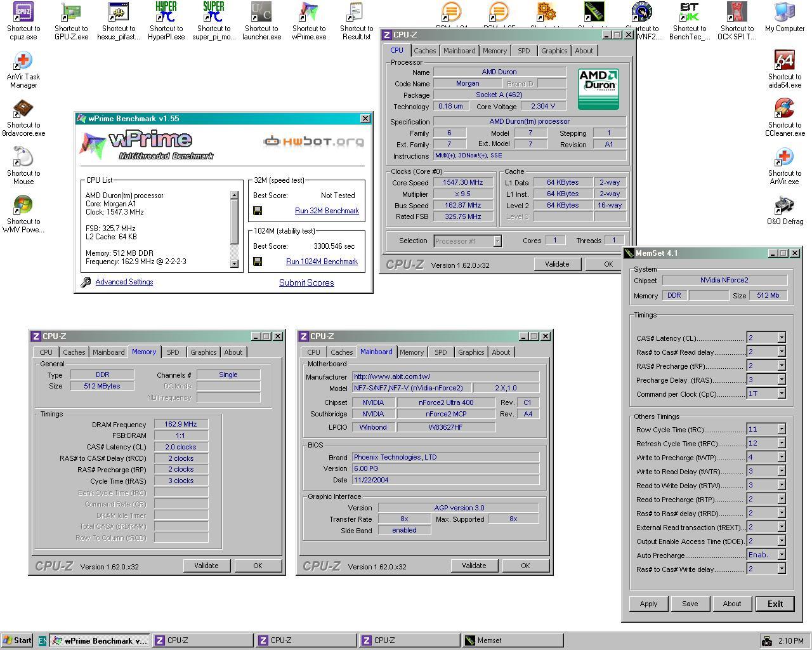The image size is (812, 650).
Task: Click the Exit button in MemSet
Action: click(x=775, y=604)
